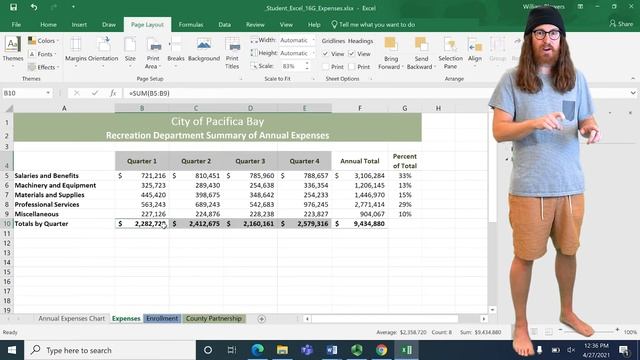640x360 pixels.
Task: Click the Windows Start button
Action: pyautogui.click(x=12, y=350)
